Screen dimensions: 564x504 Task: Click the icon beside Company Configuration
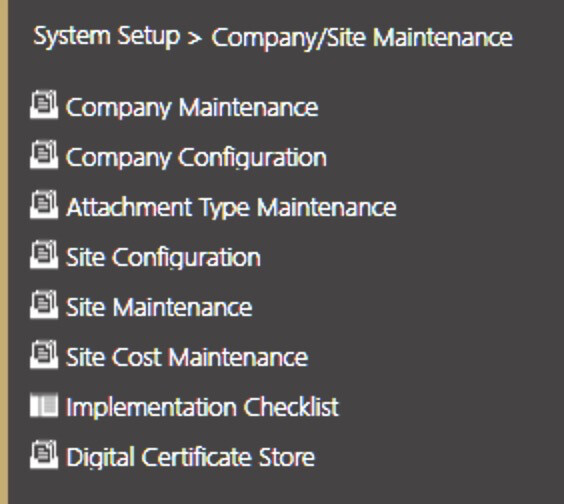44,154
